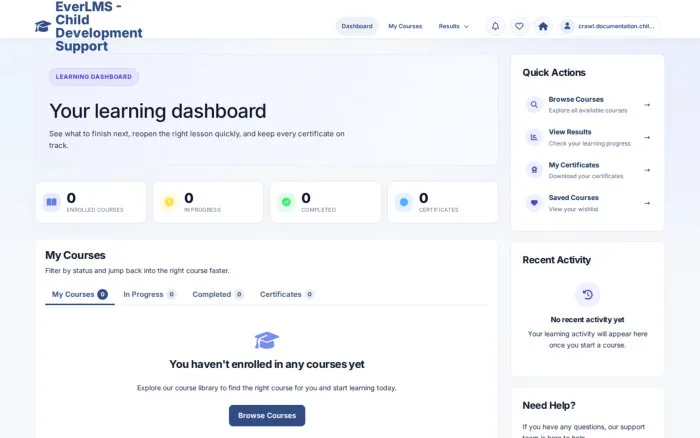Open View Results quick action link
700x438 pixels.
[588, 138]
